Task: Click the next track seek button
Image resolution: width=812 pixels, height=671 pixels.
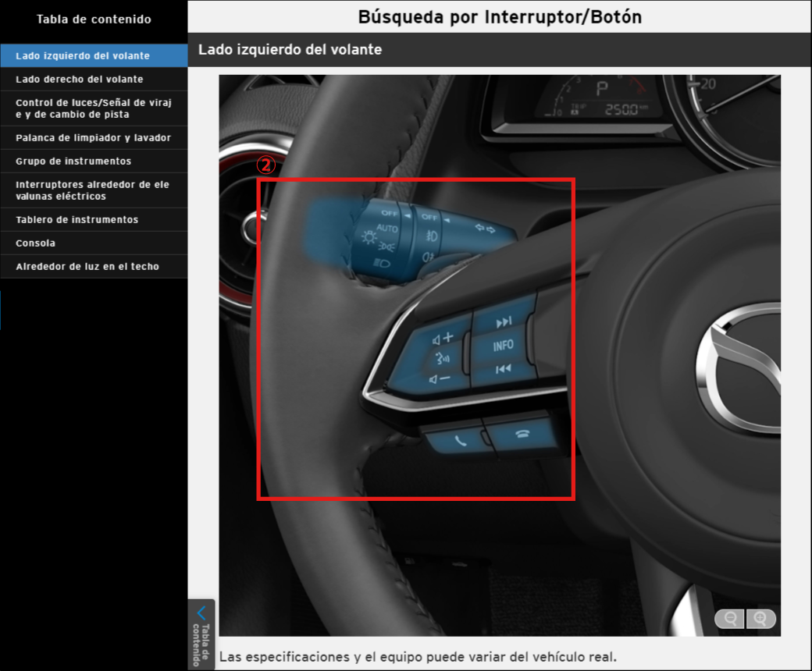Action: click(504, 321)
